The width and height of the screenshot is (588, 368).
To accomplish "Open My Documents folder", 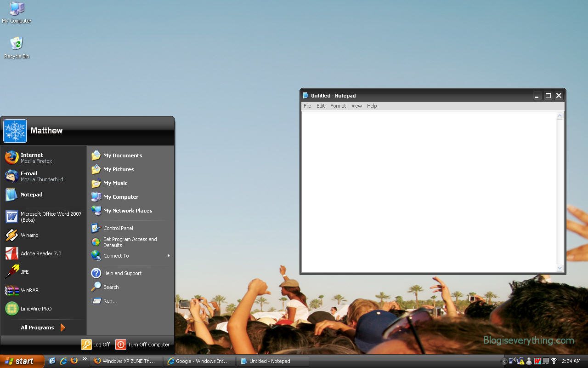I will pyautogui.click(x=130, y=155).
